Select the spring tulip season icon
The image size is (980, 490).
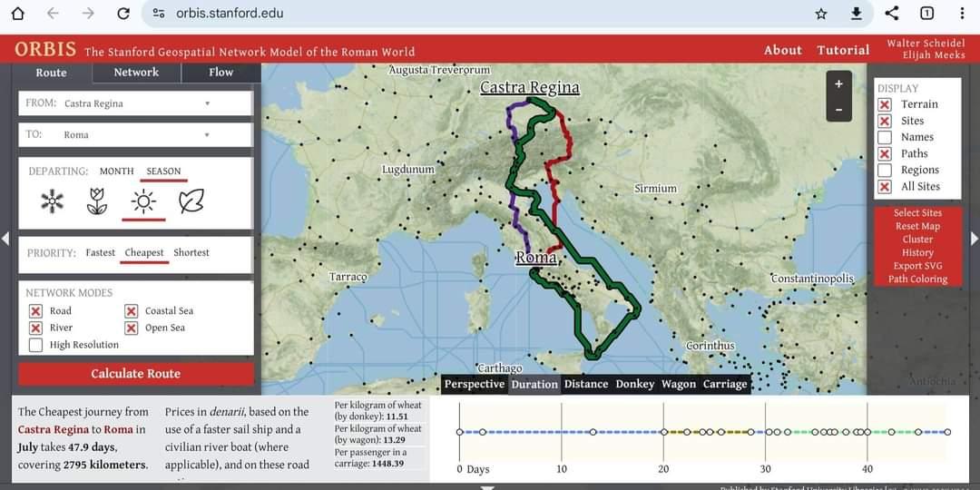[97, 201]
